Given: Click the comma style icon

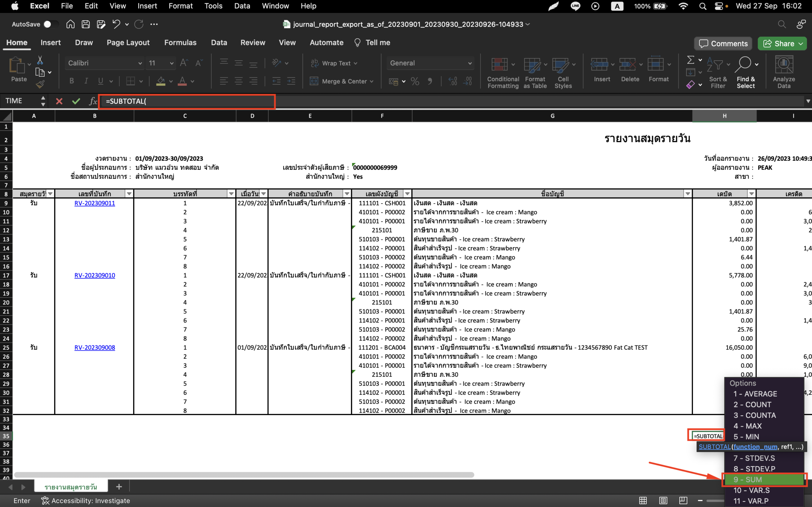Looking at the screenshot, I should [x=430, y=81].
